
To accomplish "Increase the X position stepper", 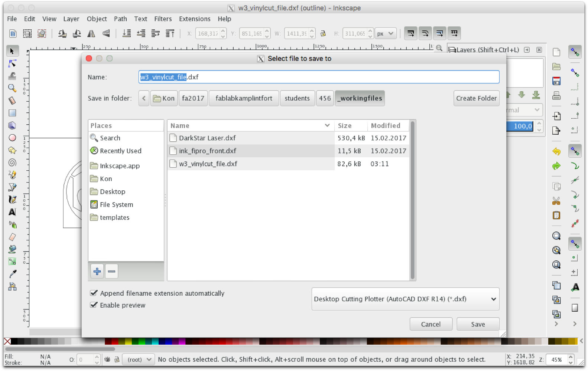I will (x=223, y=31).
